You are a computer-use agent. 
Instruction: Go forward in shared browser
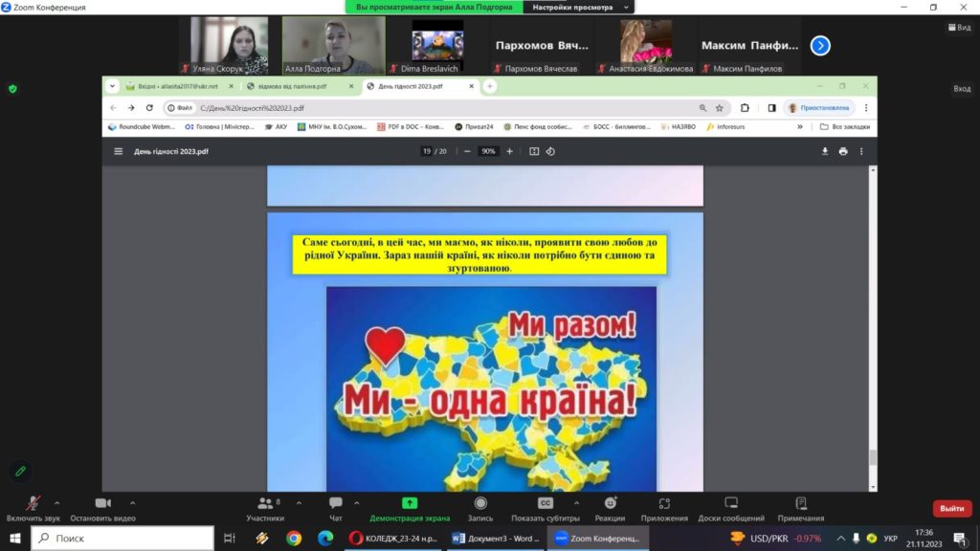point(131,107)
